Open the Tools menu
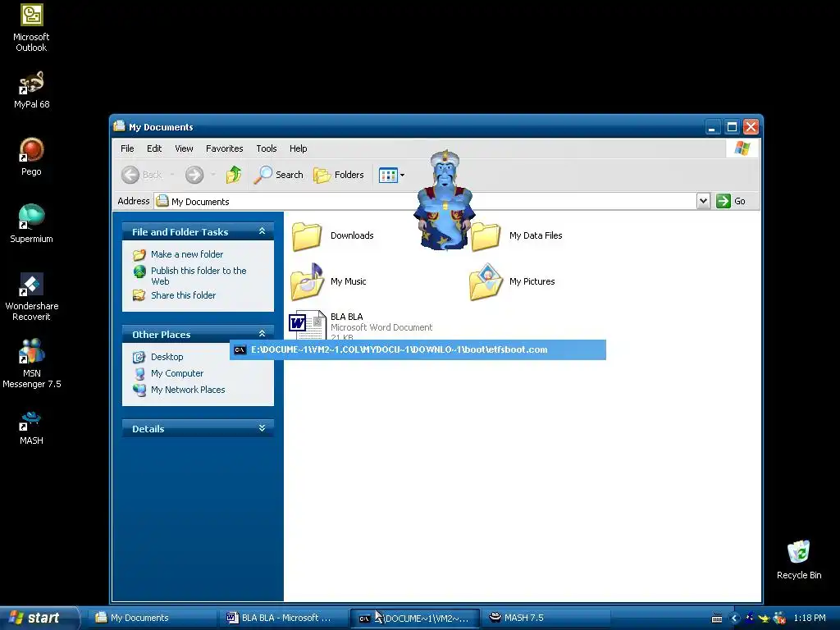The height and width of the screenshot is (630, 840). point(267,148)
